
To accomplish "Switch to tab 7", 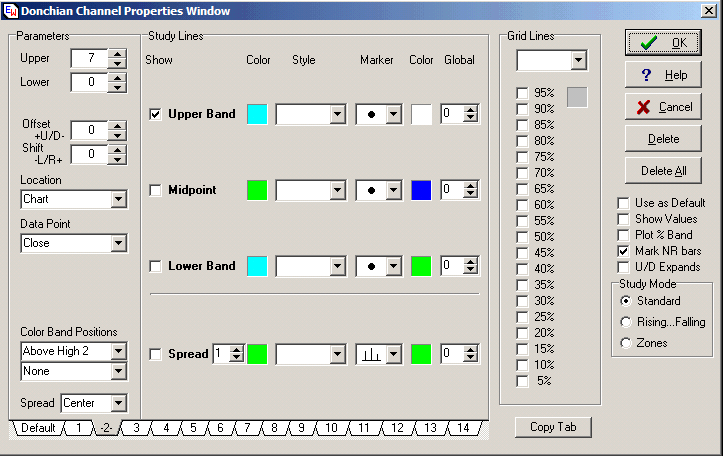I will (x=246, y=428).
